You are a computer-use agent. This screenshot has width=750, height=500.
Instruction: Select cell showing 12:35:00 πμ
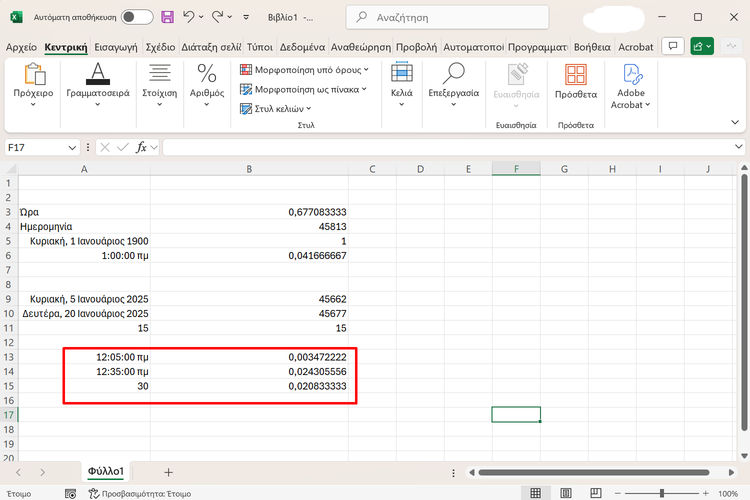pos(84,372)
